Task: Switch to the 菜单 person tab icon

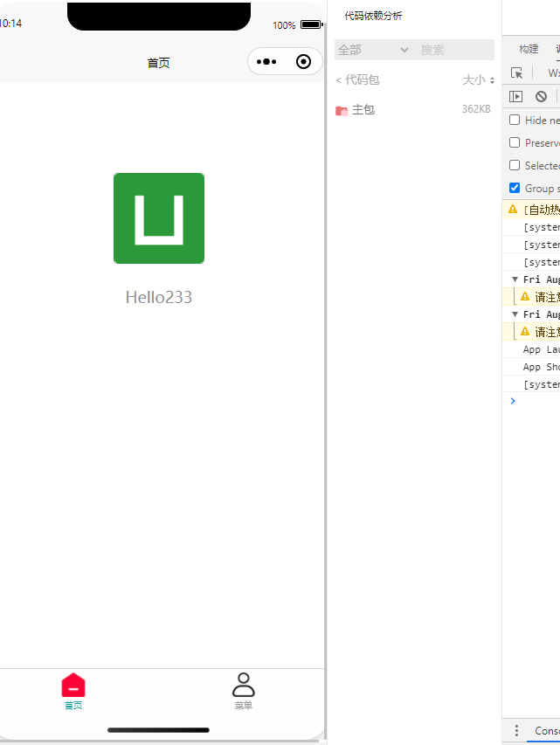Action: pos(244,685)
